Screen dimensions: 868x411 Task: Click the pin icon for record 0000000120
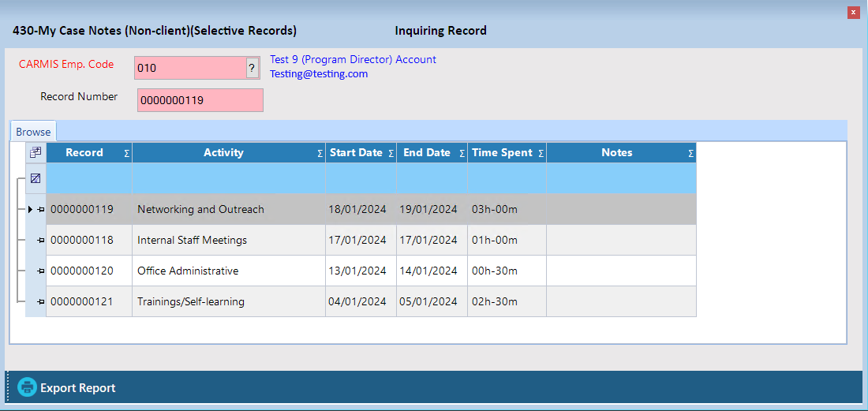pyautogui.click(x=40, y=271)
